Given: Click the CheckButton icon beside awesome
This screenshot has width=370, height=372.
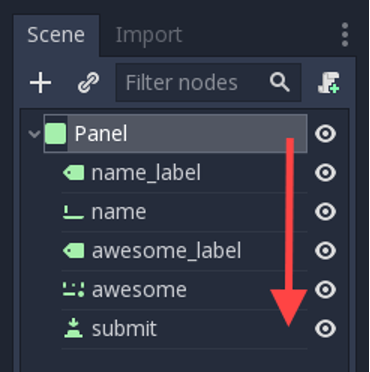Looking at the screenshot, I should point(73,290).
